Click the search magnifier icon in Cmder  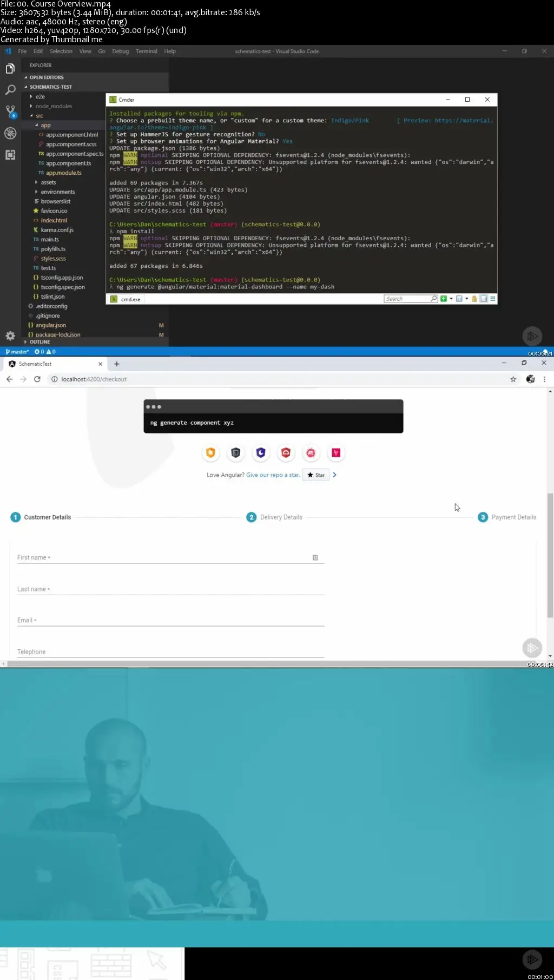pos(434,299)
